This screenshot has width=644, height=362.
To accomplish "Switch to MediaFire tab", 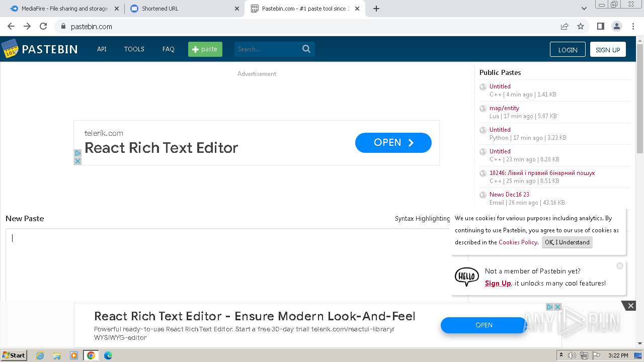I will [x=64, y=9].
